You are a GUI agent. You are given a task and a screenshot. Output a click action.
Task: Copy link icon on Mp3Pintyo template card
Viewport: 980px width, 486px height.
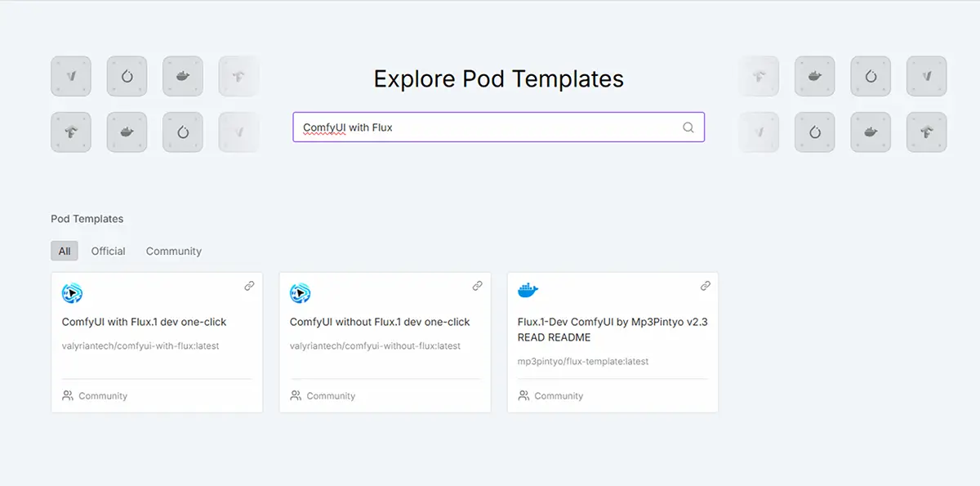click(705, 286)
